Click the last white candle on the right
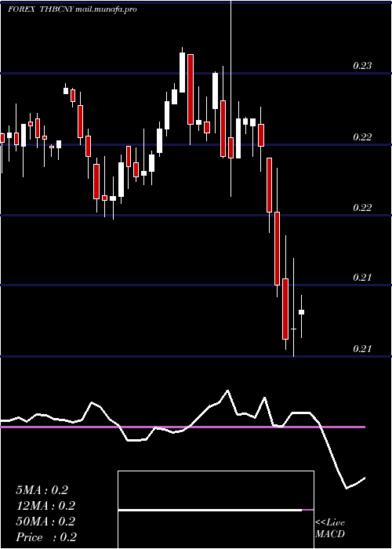 (301, 312)
